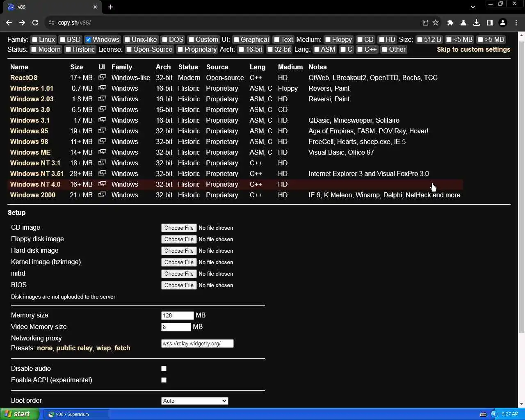This screenshot has width=525, height=420.
Task: Open the extensions puzzle icon
Action: (450, 23)
